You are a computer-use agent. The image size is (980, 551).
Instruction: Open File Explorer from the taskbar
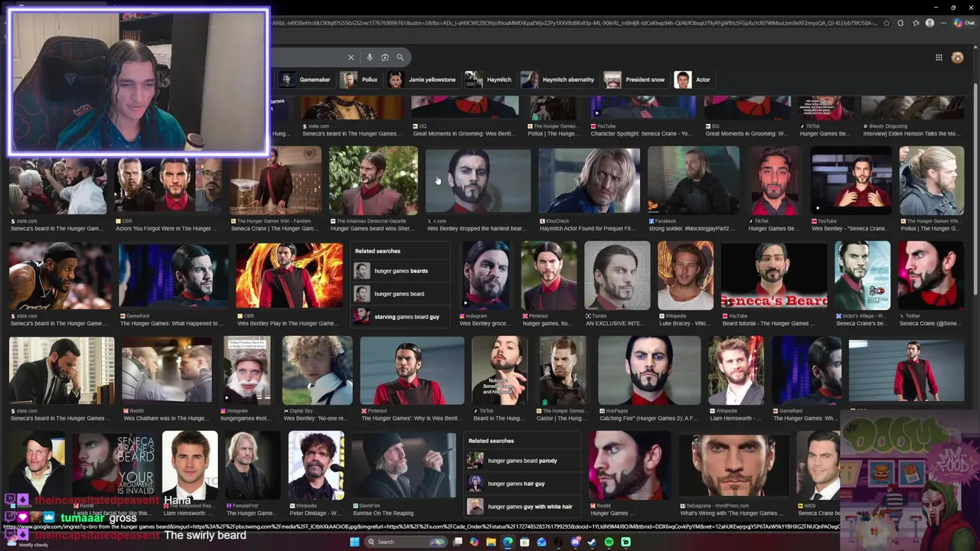click(x=491, y=542)
